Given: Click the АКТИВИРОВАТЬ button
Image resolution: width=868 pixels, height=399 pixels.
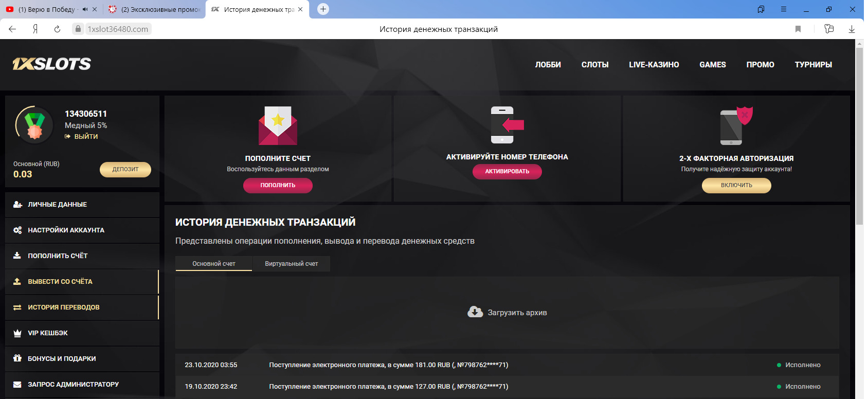Looking at the screenshot, I should point(507,171).
